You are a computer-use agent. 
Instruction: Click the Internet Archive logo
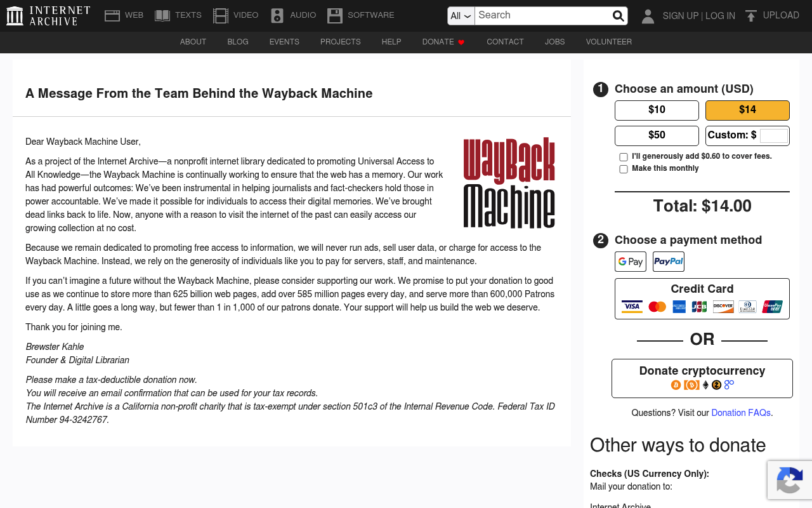click(x=48, y=15)
